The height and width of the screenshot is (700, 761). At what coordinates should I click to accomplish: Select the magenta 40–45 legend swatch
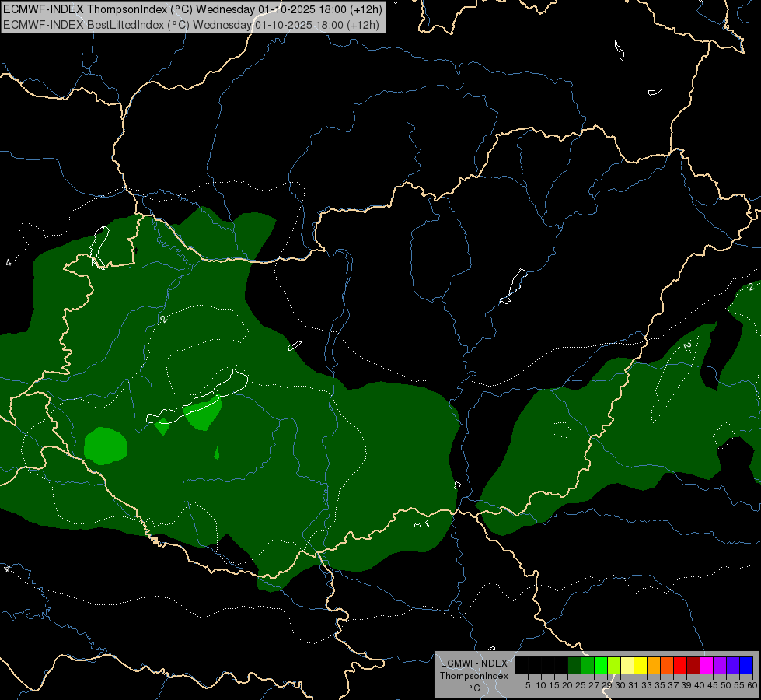(x=707, y=665)
